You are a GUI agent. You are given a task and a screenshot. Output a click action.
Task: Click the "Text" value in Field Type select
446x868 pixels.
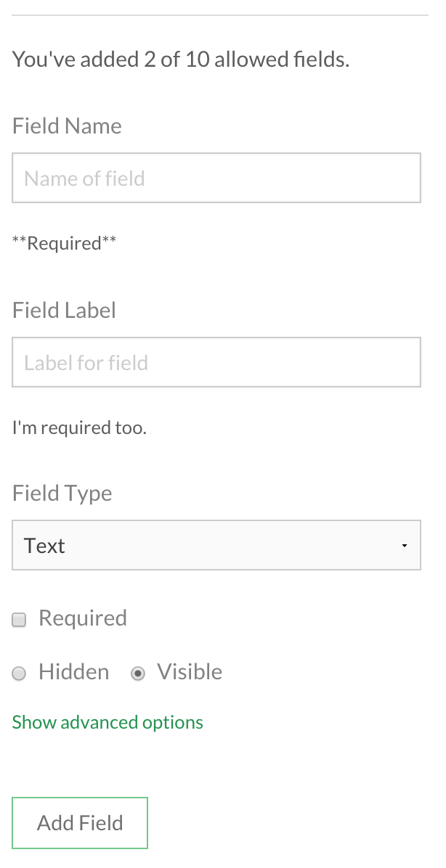pyautogui.click(x=45, y=546)
